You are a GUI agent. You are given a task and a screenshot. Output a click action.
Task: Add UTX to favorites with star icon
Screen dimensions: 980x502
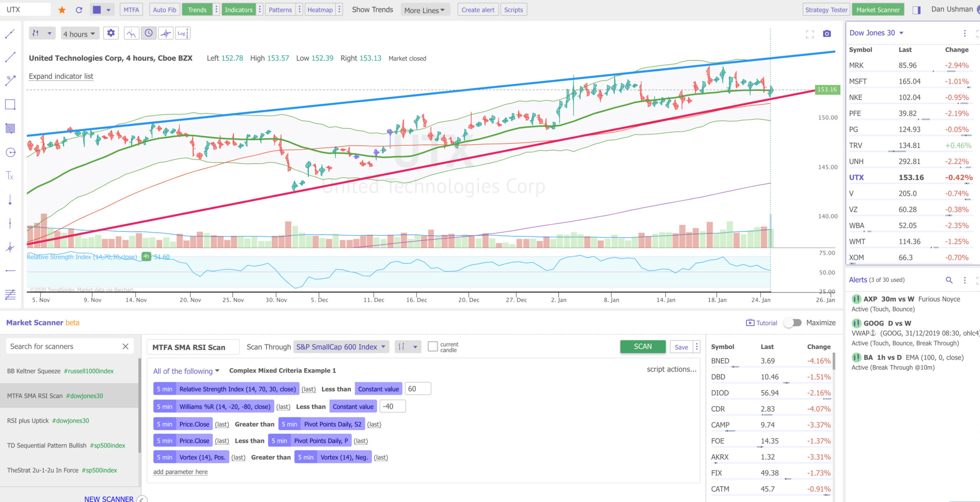pyautogui.click(x=62, y=10)
